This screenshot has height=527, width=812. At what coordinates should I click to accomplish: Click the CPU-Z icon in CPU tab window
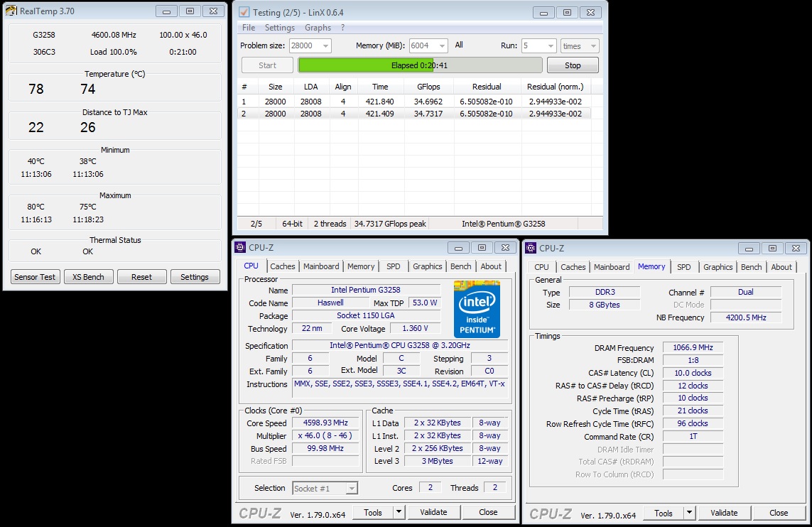[x=240, y=247]
